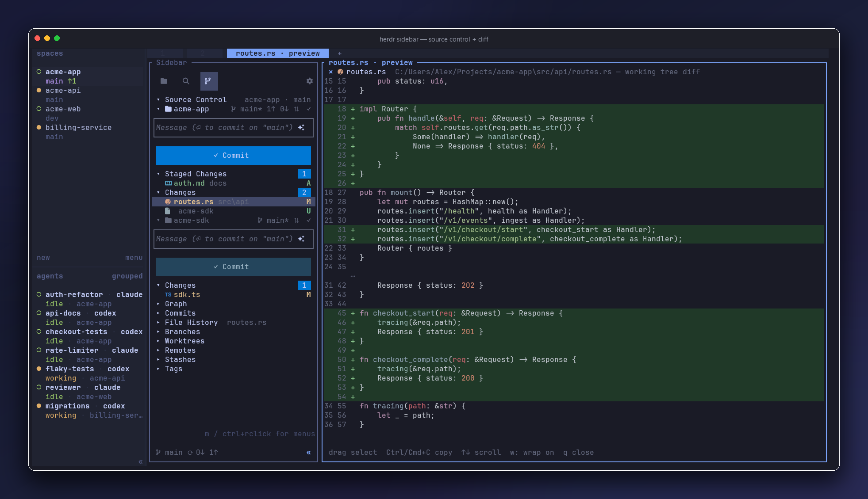Viewport: 868px width, 499px height.
Task: Click checkmark icon on acme-app repo row
Action: 309,109
